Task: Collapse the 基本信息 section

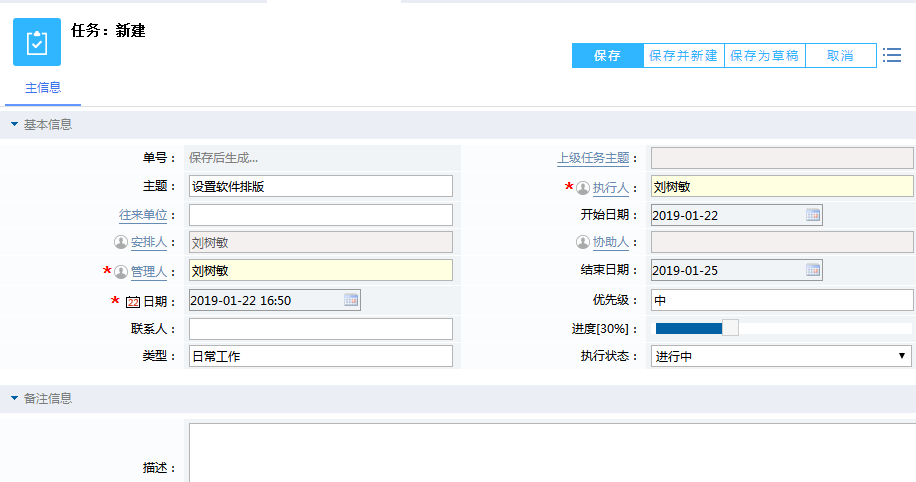Action: [14, 125]
